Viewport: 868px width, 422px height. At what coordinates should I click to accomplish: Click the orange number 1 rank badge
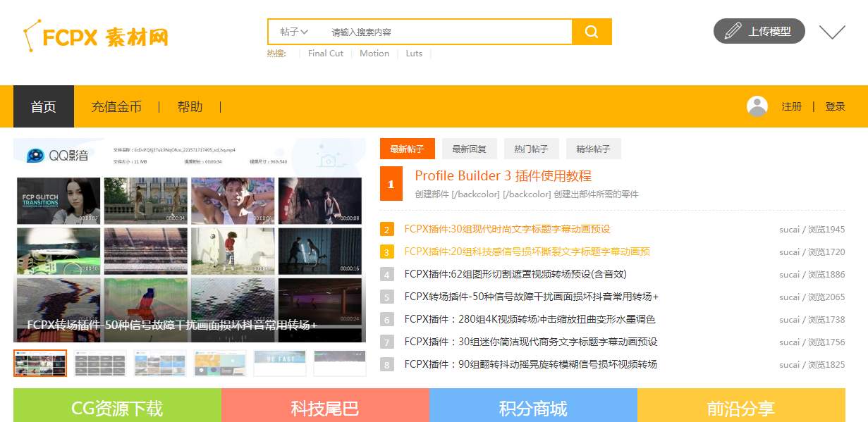(x=391, y=184)
